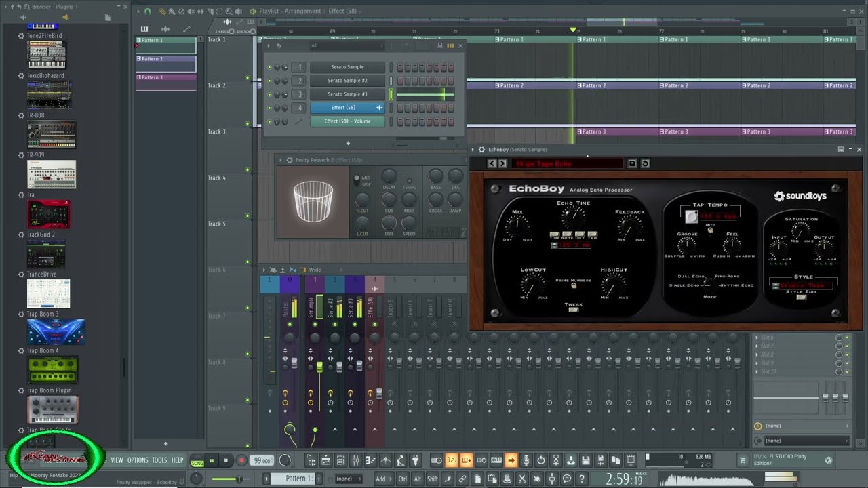Click the Tweak button in EchoBoy
The height and width of the screenshot is (488, 868).
[573, 310]
